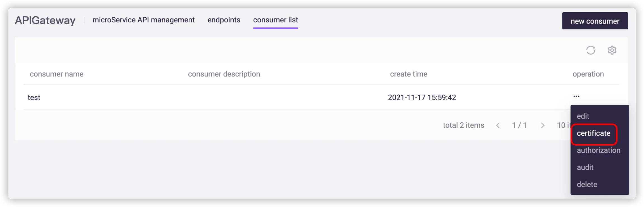Viewport: 644px width, 207px height.
Task: Click the consumer name column header
Action: pyautogui.click(x=56, y=74)
